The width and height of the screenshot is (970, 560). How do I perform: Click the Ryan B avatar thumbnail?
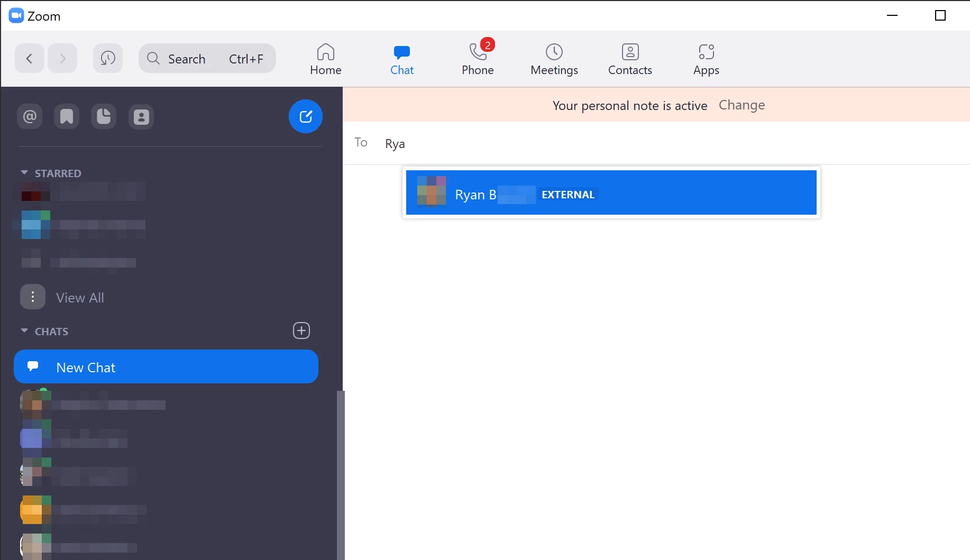pyautogui.click(x=432, y=191)
